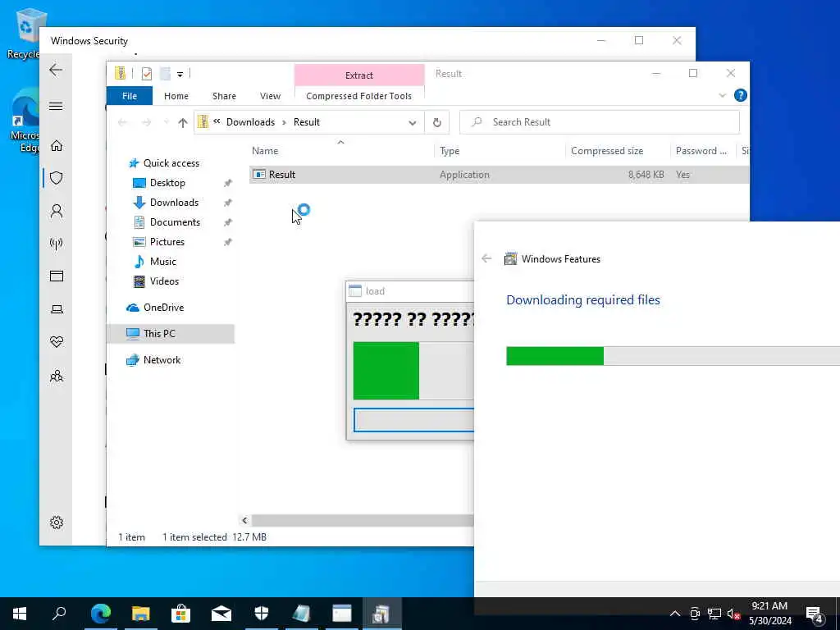840x630 pixels.
Task: Open the Settings gear in Windows Security
Action: (57, 523)
